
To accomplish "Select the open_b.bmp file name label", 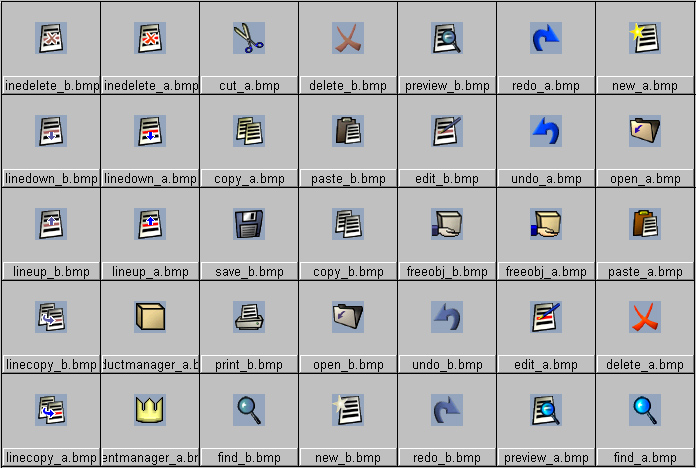I will click(348, 365).
